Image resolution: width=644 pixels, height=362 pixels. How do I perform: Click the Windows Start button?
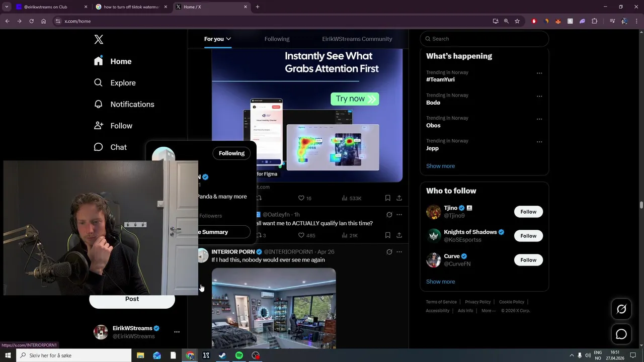click(x=8, y=355)
